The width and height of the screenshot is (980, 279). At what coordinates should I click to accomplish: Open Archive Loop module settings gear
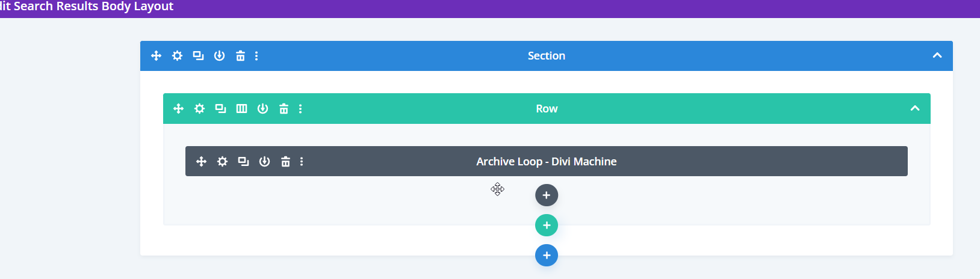[222, 162]
